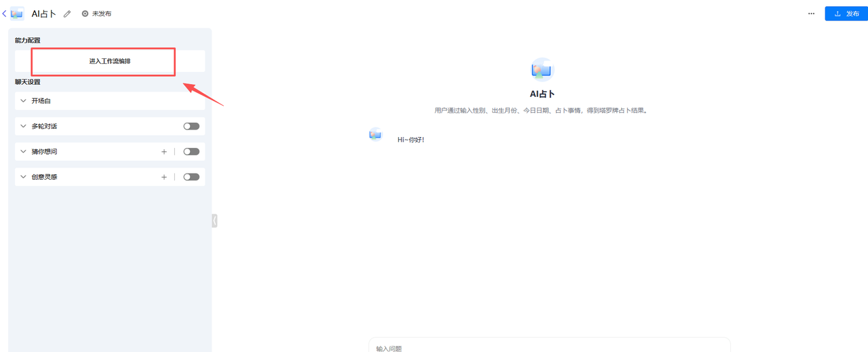This screenshot has height=352, width=868.
Task: Expand the 多轮对话 section
Action: click(x=24, y=126)
